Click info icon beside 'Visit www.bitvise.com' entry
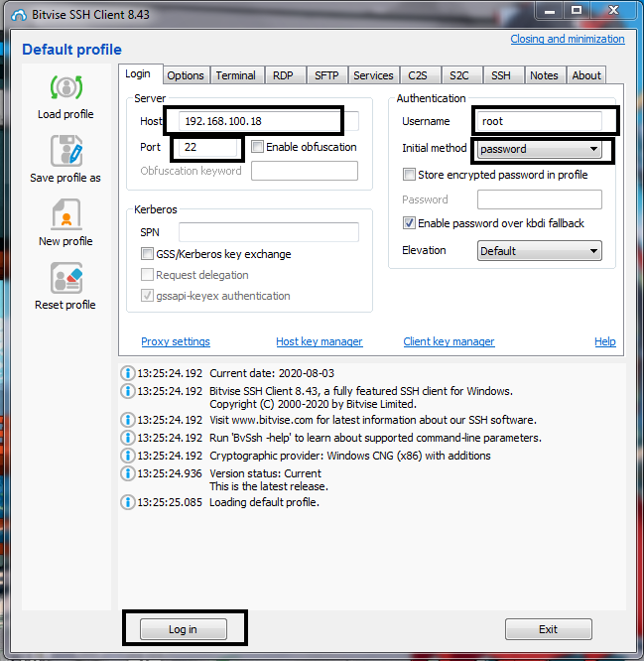The height and width of the screenshot is (661, 644). (127, 420)
